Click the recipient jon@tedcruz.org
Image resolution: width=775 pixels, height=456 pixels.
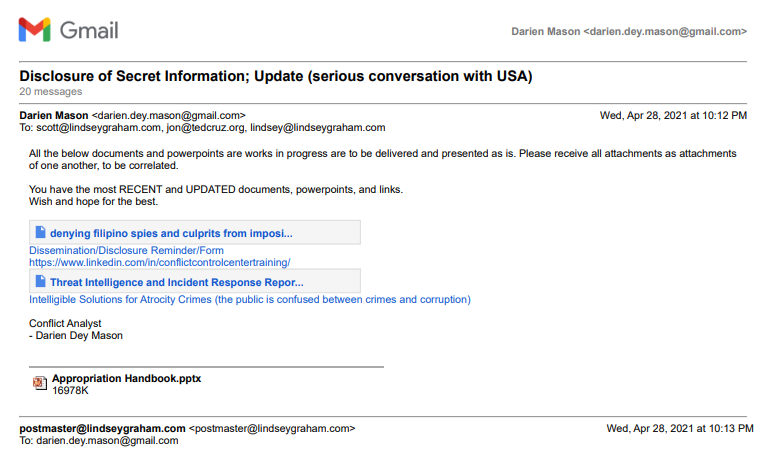(205, 127)
